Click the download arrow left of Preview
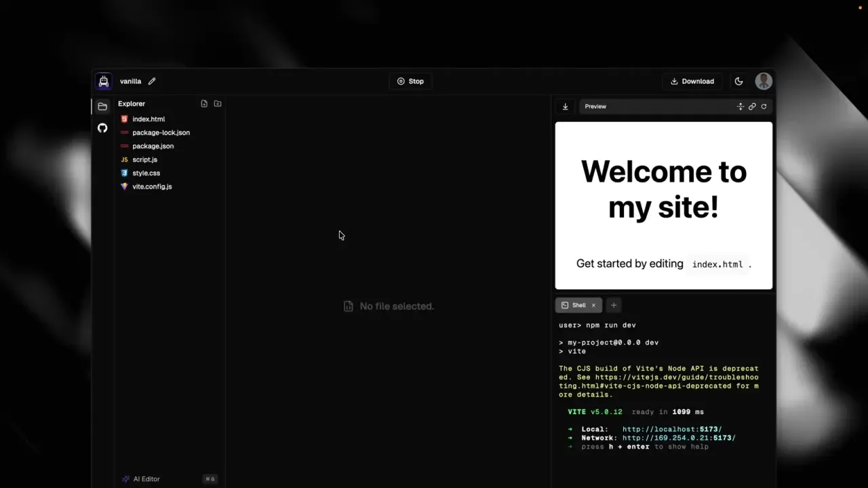The width and height of the screenshot is (868, 488). (565, 106)
